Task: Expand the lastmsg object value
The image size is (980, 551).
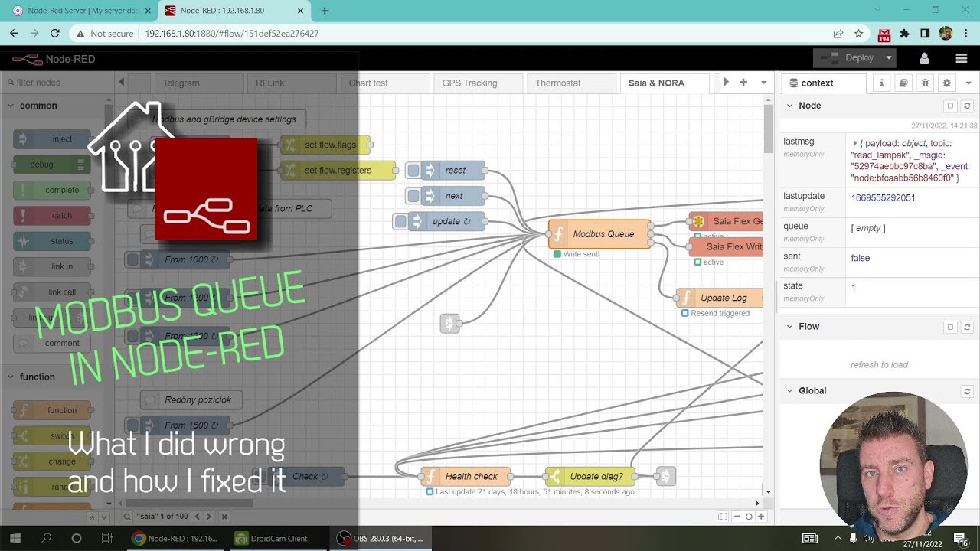Action: pyautogui.click(x=854, y=144)
